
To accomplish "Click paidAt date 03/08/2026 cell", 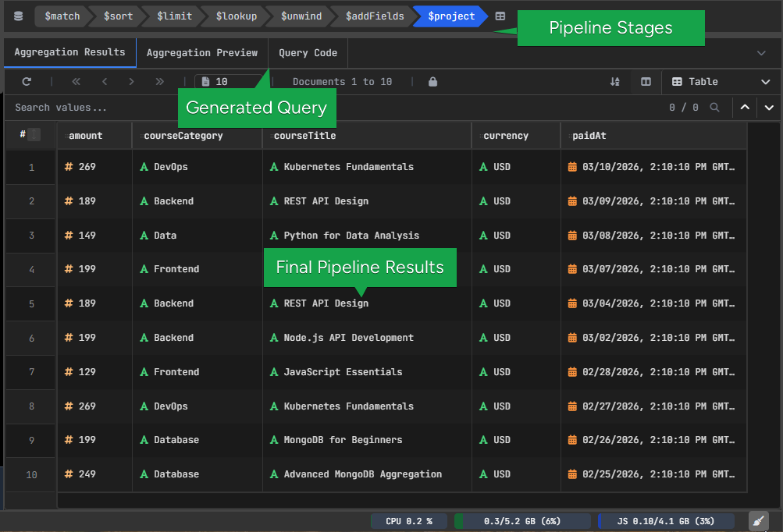I will 653,235.
